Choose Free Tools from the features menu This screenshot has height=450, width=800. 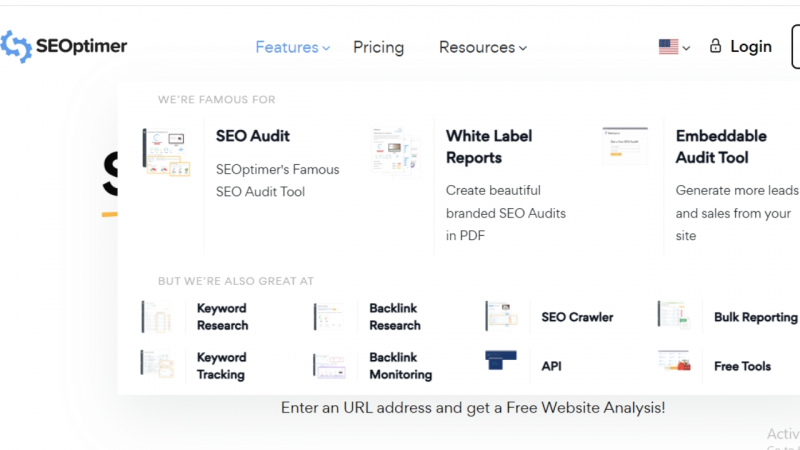click(742, 366)
